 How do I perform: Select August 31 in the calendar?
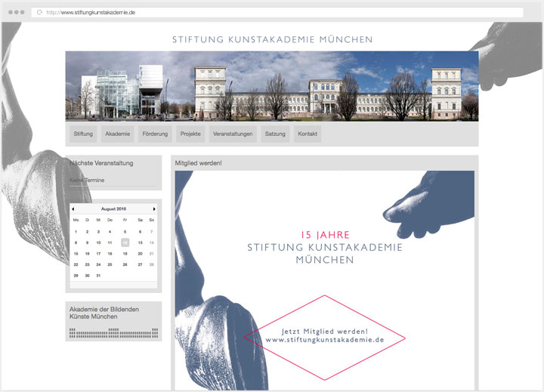tap(98, 276)
